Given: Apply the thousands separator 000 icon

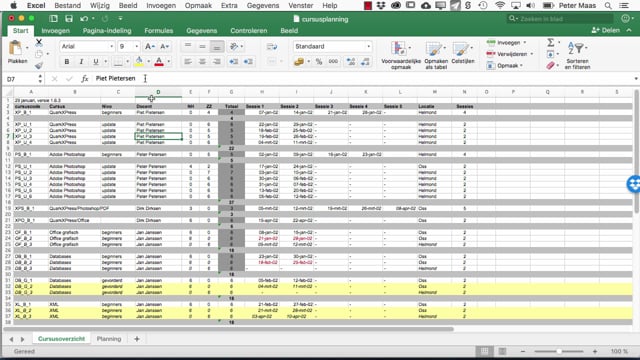Looking at the screenshot, I should click(333, 62).
